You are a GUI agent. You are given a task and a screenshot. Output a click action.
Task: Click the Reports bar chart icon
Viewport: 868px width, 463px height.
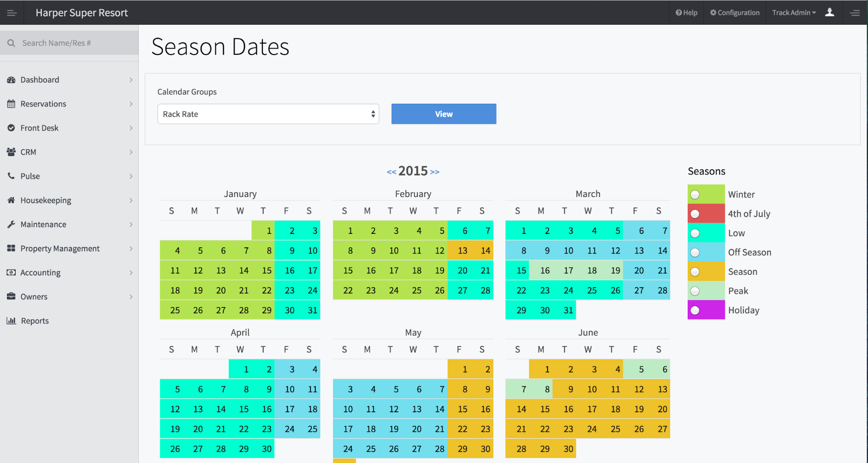click(11, 321)
